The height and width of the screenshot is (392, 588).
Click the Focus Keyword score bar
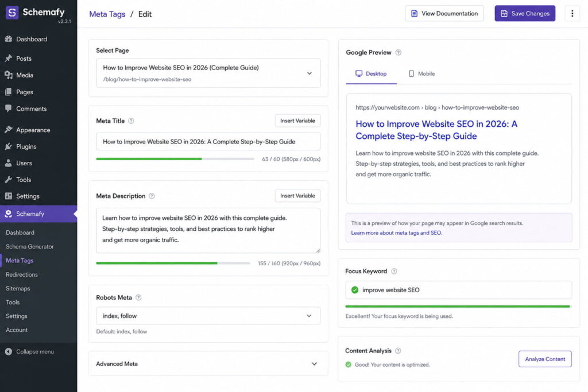click(458, 306)
